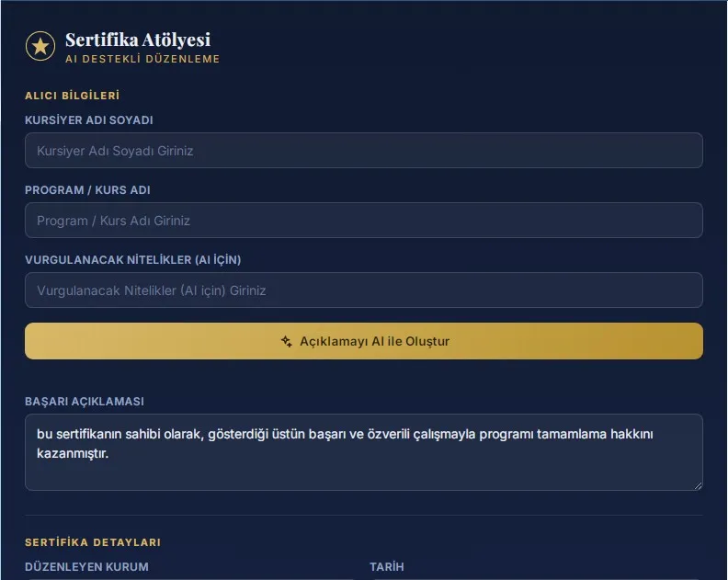The image size is (728, 580).
Task: Click the DÜZENLEYEN KURUM label
Action: pos(86,566)
